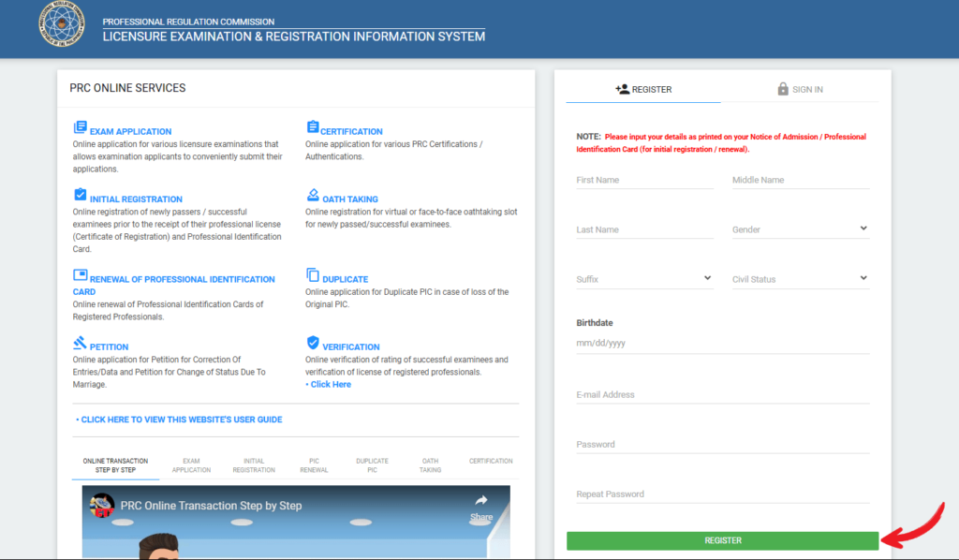
Task: Click the Oath Taking stamp icon
Action: (x=313, y=195)
